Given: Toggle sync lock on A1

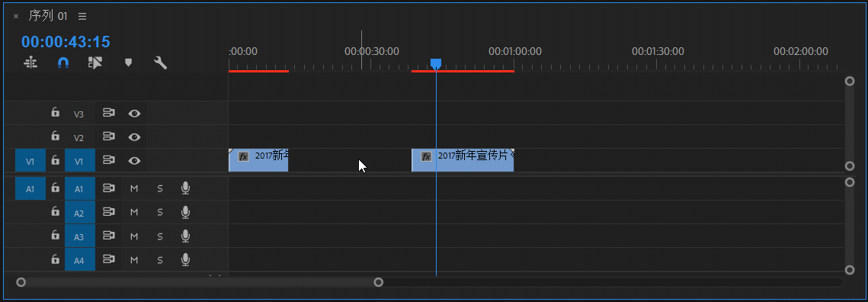Looking at the screenshot, I should click(108, 188).
